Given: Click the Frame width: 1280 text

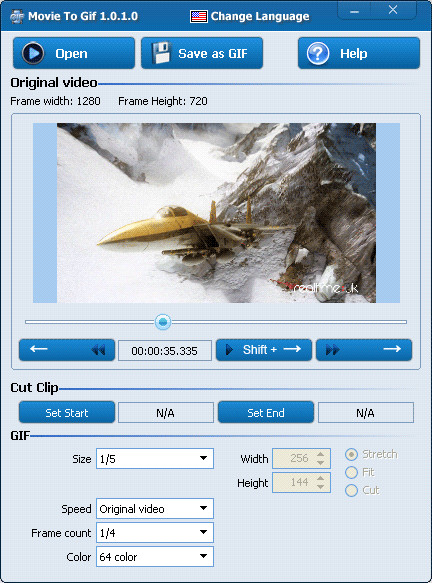Looking at the screenshot, I should [x=55, y=101].
